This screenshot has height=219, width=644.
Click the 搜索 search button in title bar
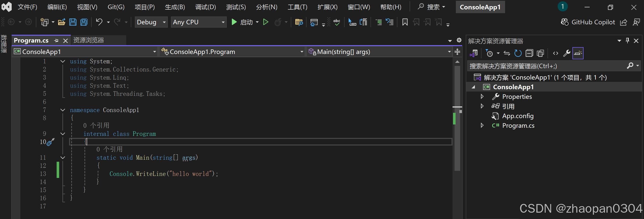(431, 7)
